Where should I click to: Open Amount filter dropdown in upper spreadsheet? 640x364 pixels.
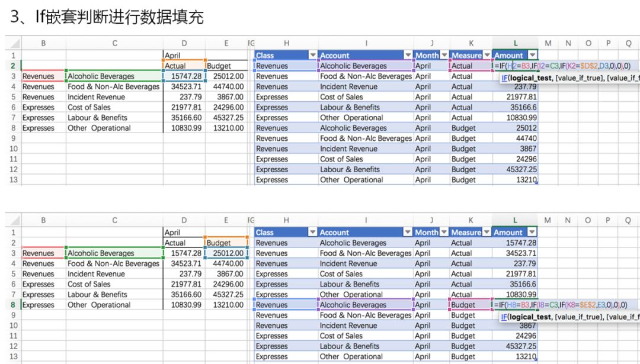coord(532,55)
